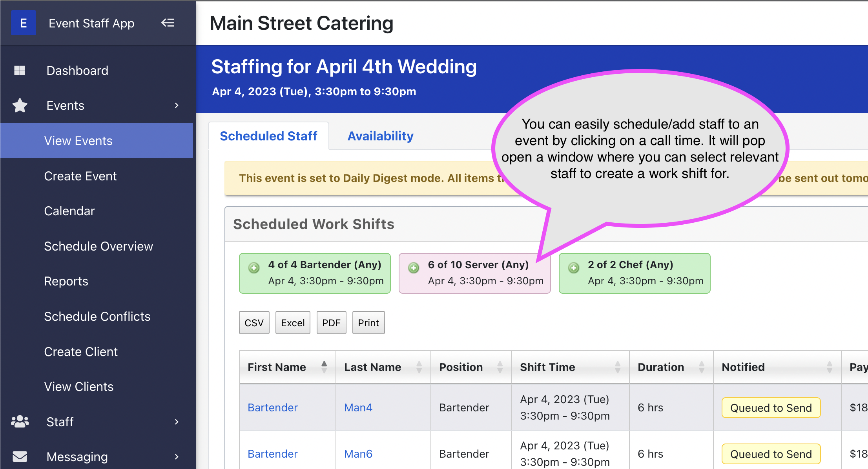The width and height of the screenshot is (868, 469).
Task: Click the plus icon on Bartender call time
Action: [x=254, y=268]
